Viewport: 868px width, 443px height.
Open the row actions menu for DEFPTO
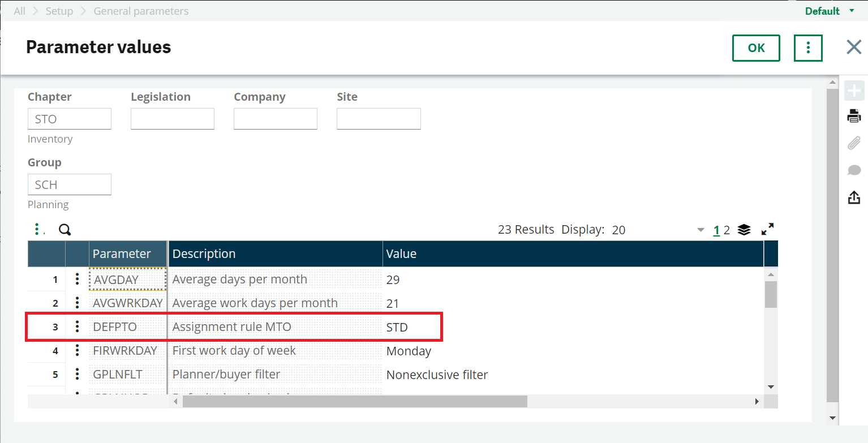[77, 326]
